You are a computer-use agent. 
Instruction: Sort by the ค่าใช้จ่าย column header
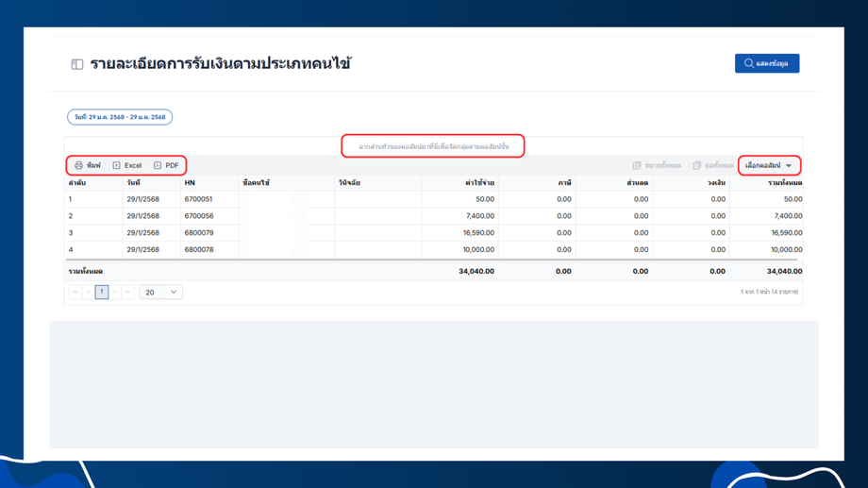point(479,182)
